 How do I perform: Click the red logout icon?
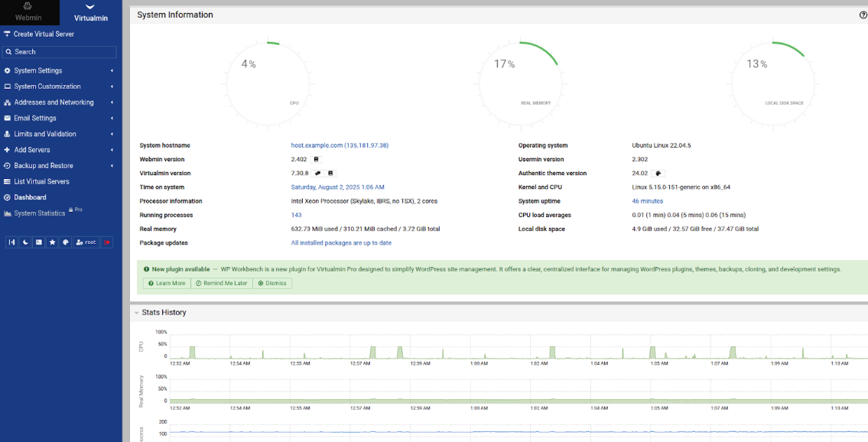[107, 242]
